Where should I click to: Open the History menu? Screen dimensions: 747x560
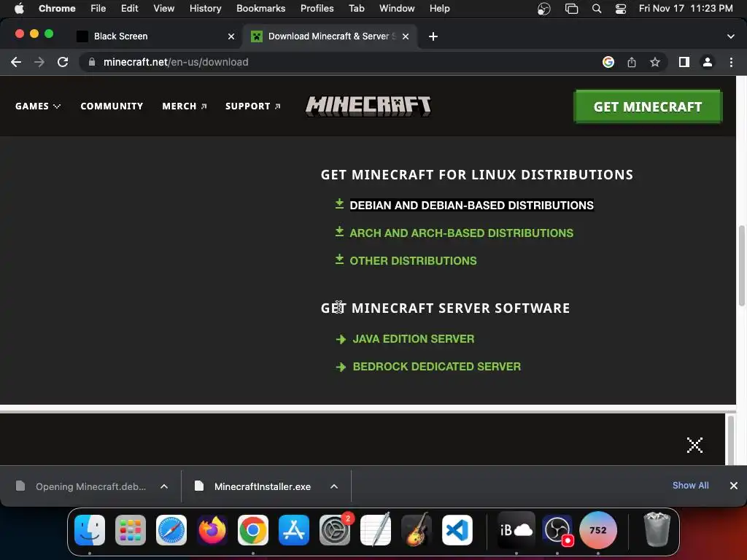[205, 9]
